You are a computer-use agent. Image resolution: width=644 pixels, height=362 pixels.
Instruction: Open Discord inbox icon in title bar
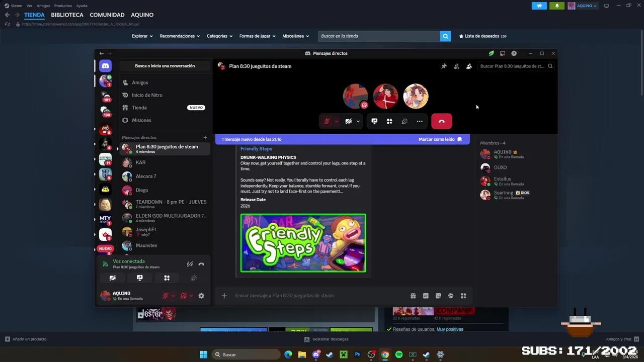click(503, 53)
